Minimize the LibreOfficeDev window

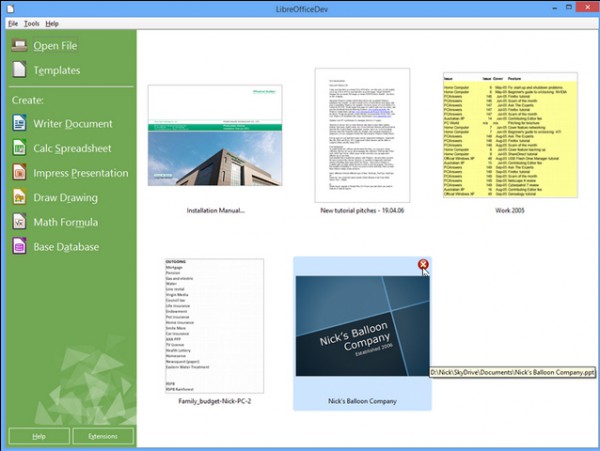tap(554, 8)
